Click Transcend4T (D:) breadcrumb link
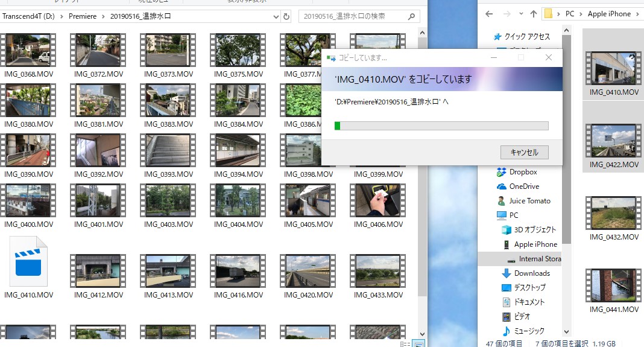Viewport: 644px width, 347px height. 29,16
